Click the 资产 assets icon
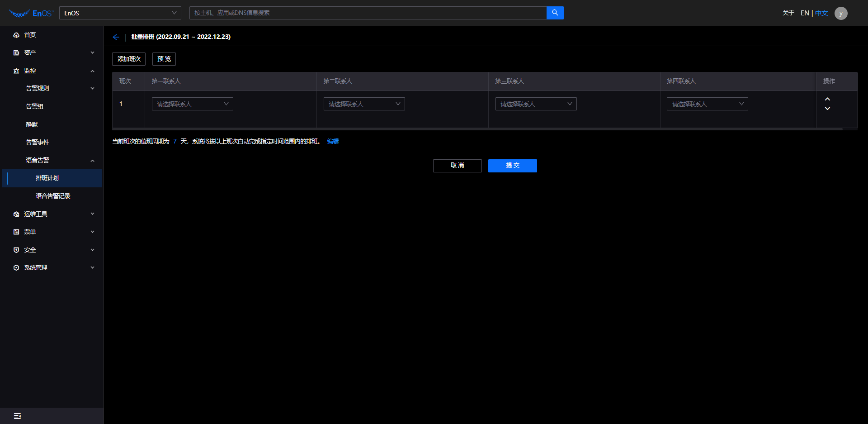 pyautogui.click(x=16, y=52)
